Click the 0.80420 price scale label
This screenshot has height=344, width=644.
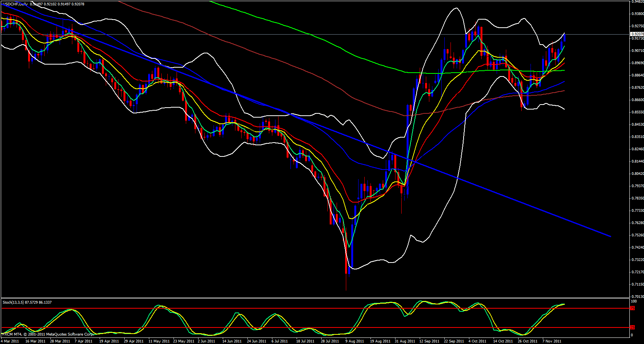click(637, 174)
